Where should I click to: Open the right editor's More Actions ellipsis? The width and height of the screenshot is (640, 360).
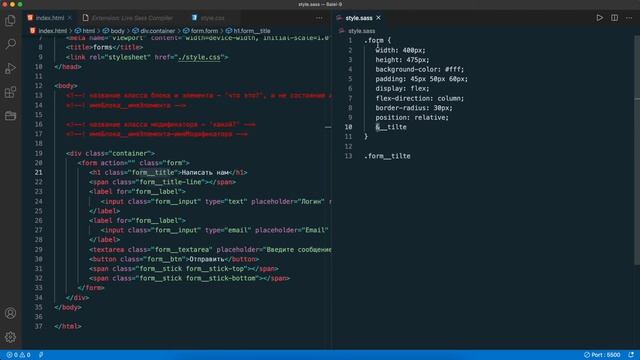pos(629,18)
